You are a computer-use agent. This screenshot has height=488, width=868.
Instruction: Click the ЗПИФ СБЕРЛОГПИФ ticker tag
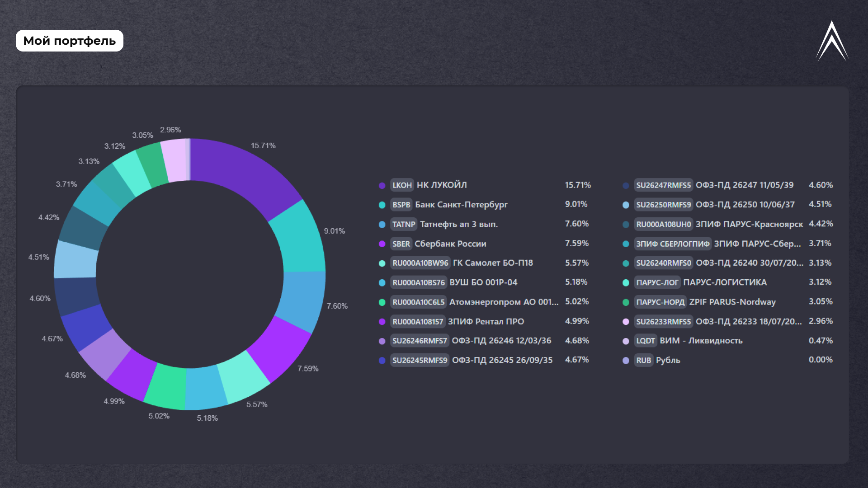pyautogui.click(x=673, y=244)
